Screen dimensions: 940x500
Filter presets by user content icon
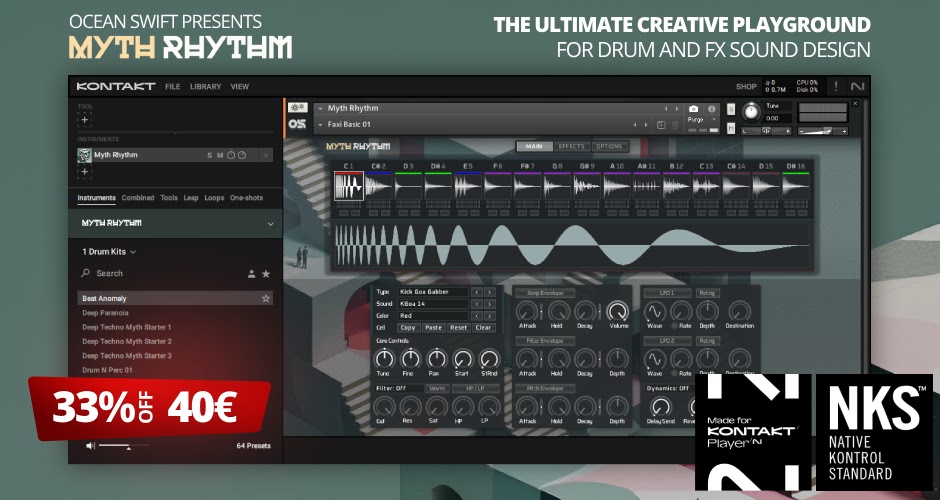252,274
